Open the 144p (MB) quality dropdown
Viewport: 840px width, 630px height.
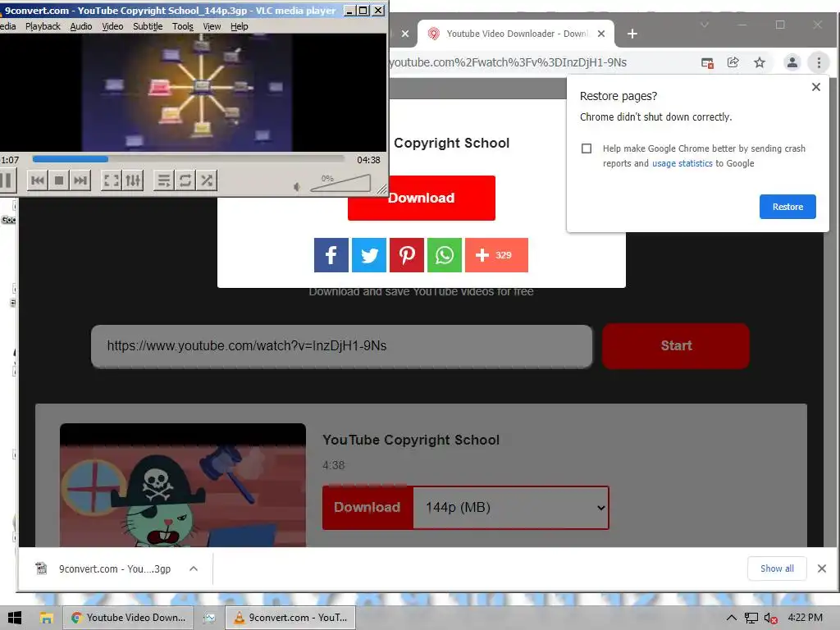pos(511,507)
